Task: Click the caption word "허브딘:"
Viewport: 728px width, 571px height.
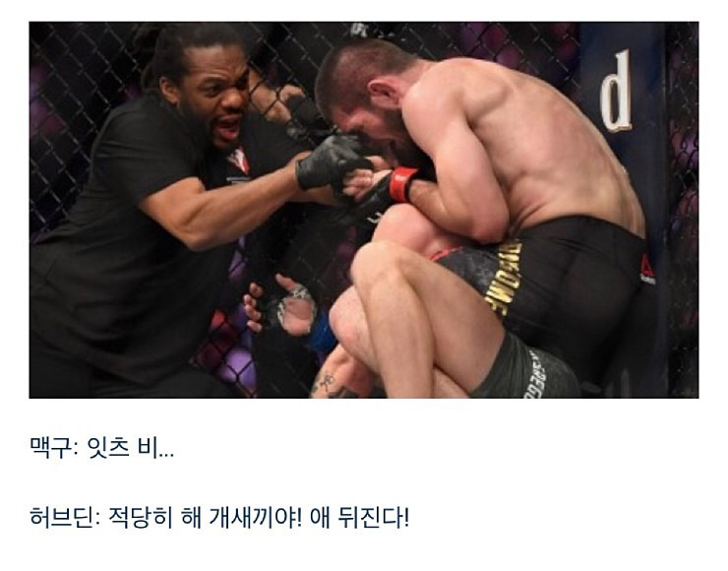Action: pyautogui.click(x=65, y=517)
